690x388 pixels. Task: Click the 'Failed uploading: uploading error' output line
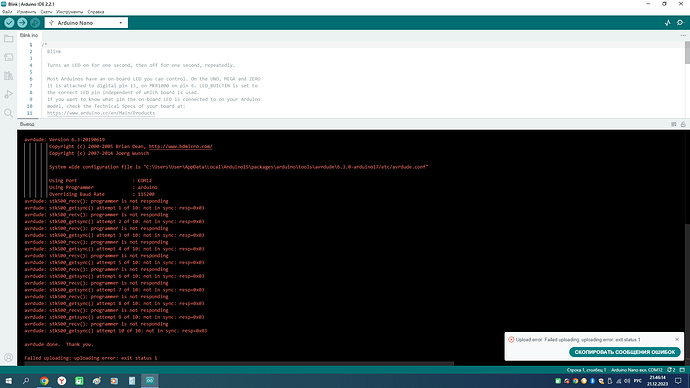tap(91, 358)
